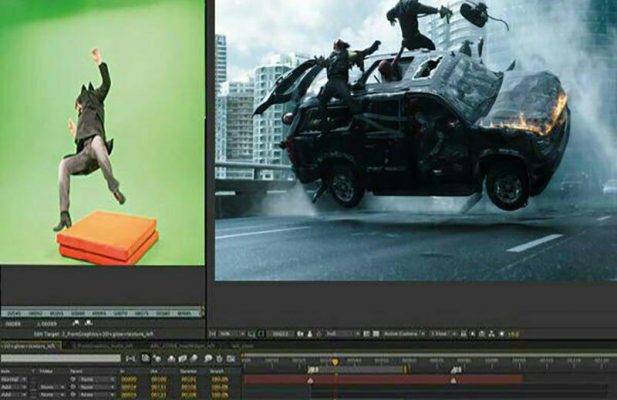Click the footage panel time ruler strip

tap(102, 313)
